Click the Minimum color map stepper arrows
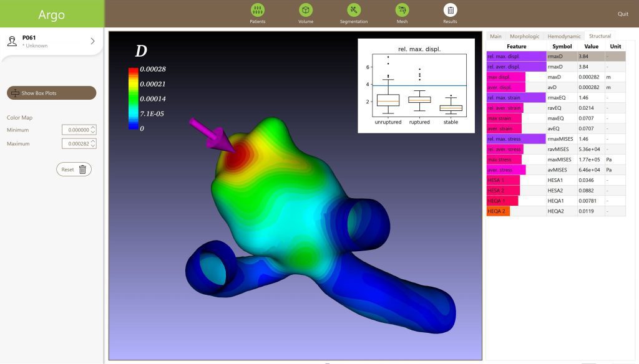 (x=93, y=130)
